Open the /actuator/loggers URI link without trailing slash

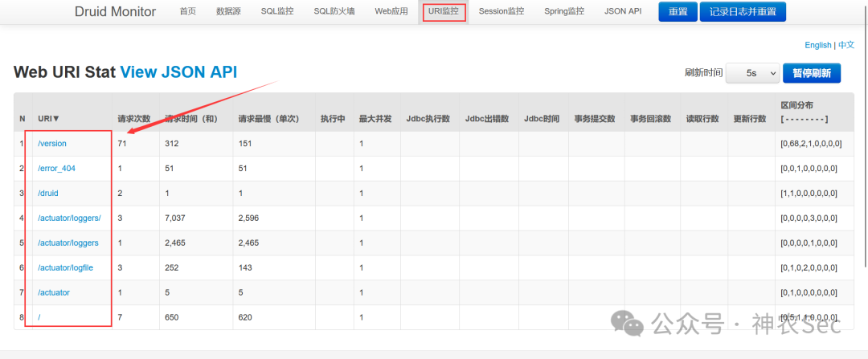click(68, 243)
